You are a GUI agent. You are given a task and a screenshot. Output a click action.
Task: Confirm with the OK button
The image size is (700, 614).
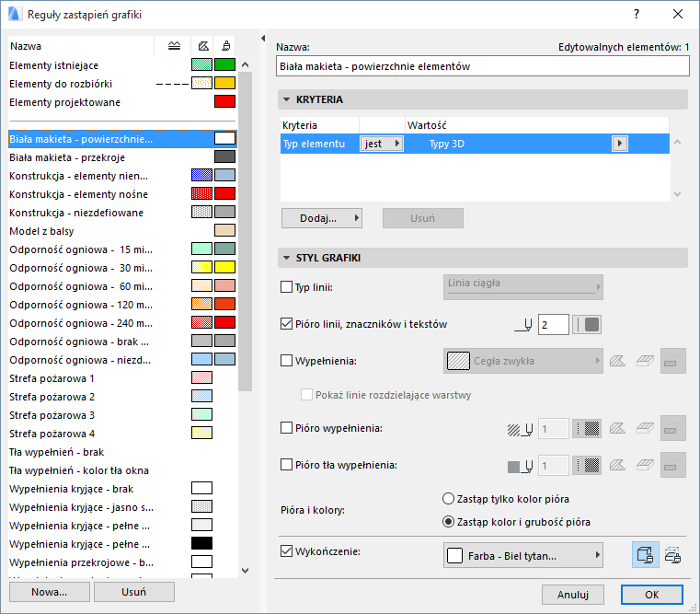(x=652, y=595)
